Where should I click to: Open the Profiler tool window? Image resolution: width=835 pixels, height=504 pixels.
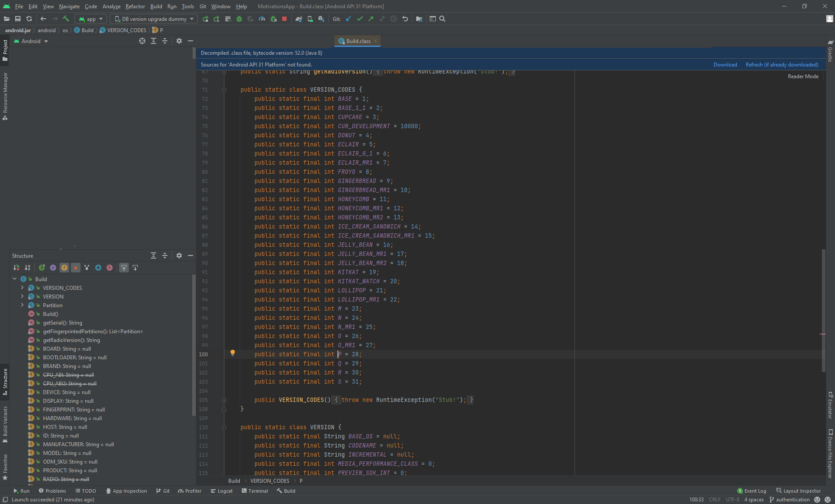190,491
